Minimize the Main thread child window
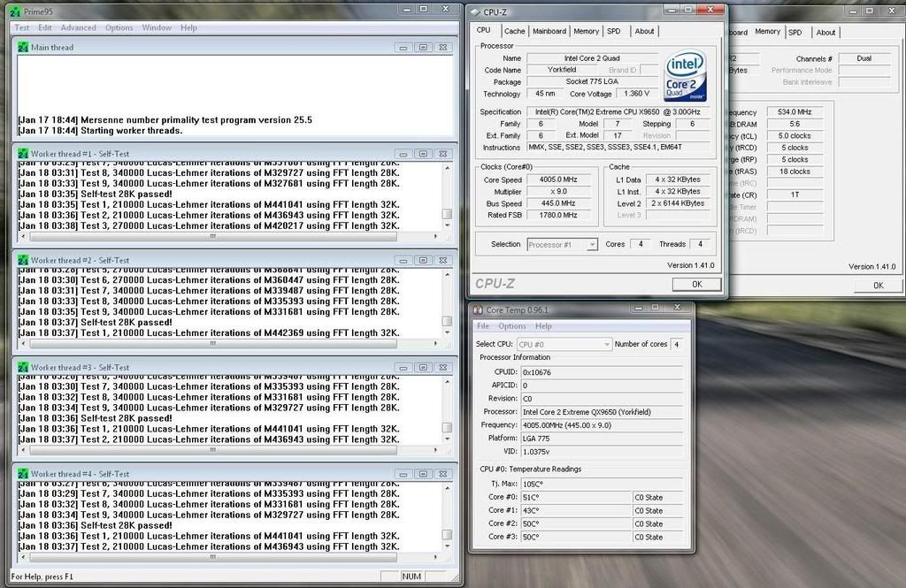The width and height of the screenshot is (906, 588). 403,48
